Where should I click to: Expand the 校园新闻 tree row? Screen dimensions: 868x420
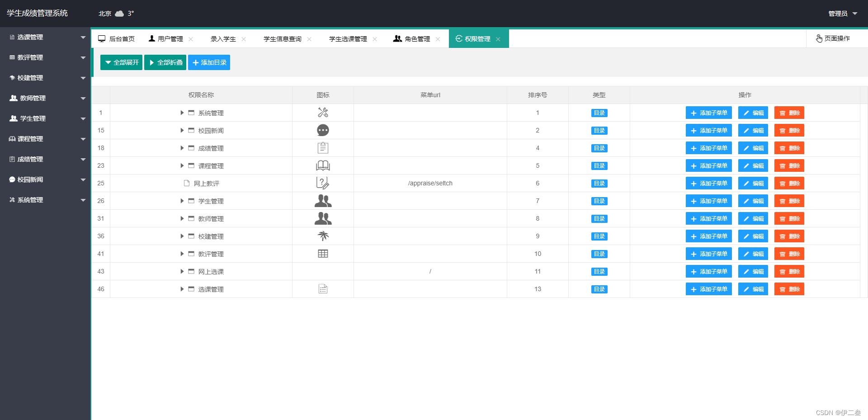182,130
